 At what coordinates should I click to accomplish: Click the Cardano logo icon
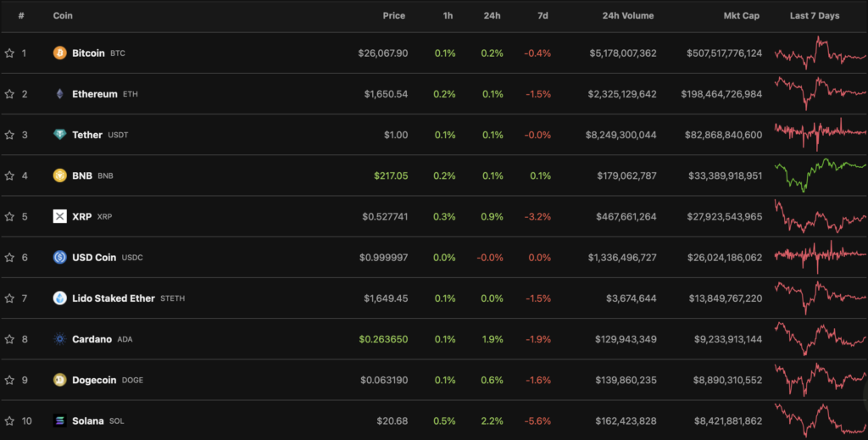point(60,339)
